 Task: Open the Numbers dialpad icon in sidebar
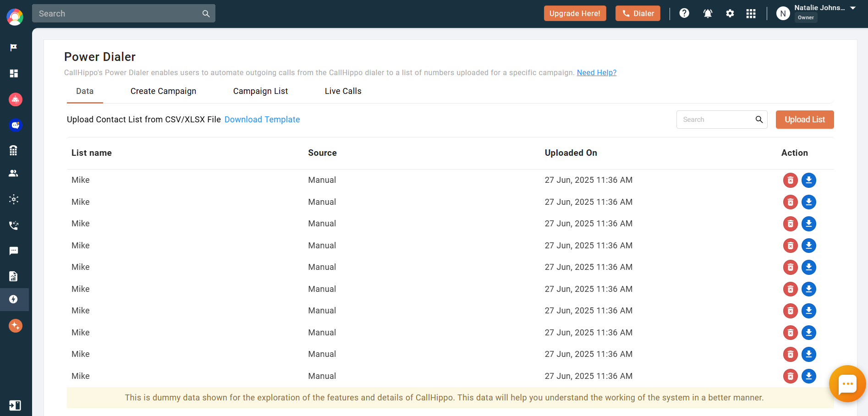coord(14,150)
